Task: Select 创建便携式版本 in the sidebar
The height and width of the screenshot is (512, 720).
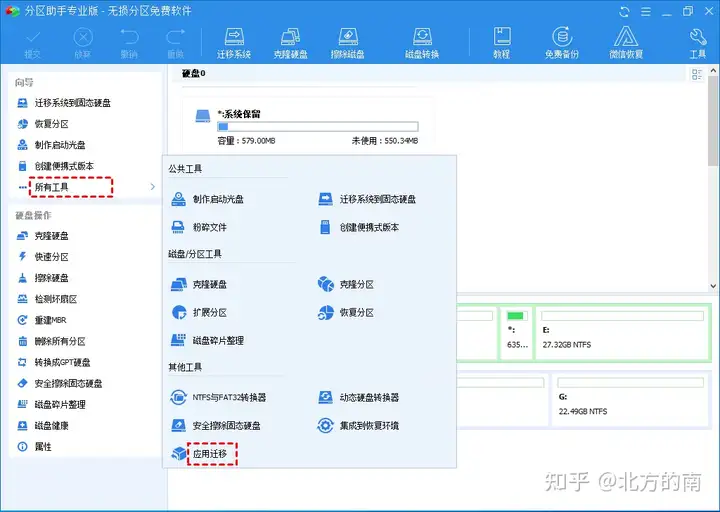Action: tap(56, 166)
